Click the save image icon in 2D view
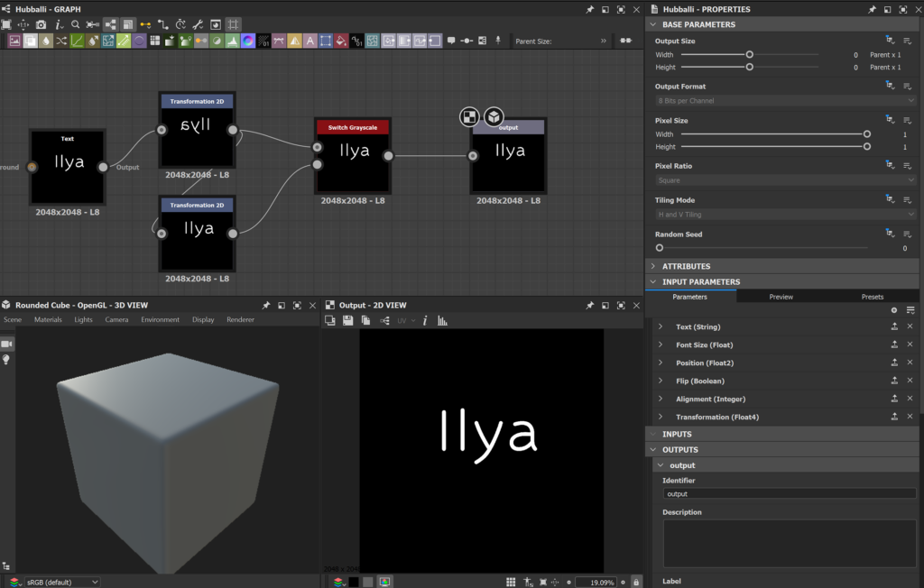924x588 pixels. point(347,320)
